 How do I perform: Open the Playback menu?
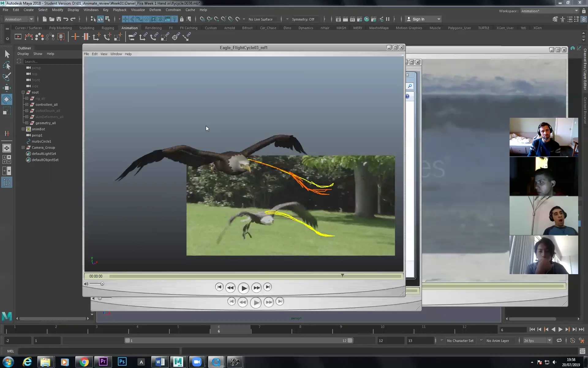pos(119,10)
